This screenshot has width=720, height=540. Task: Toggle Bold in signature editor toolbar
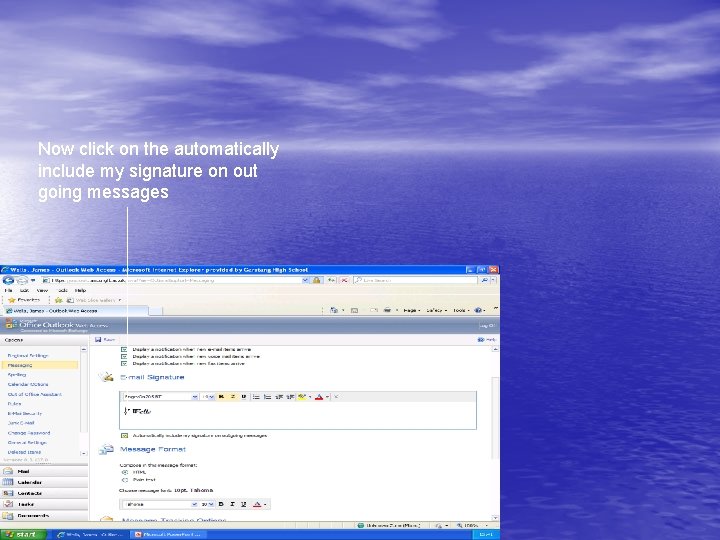tap(221, 397)
